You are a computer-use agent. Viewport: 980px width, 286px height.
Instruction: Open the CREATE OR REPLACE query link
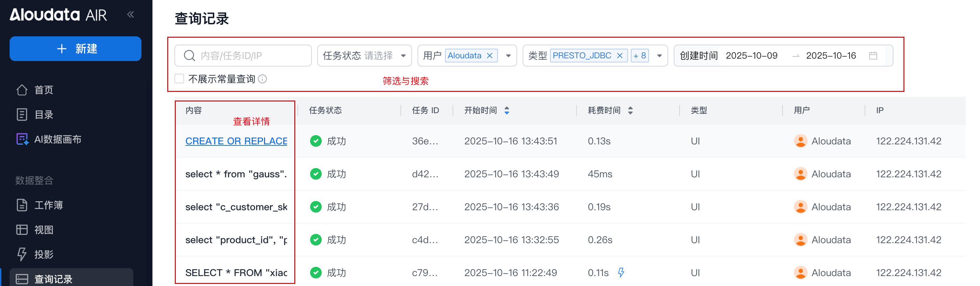click(236, 141)
